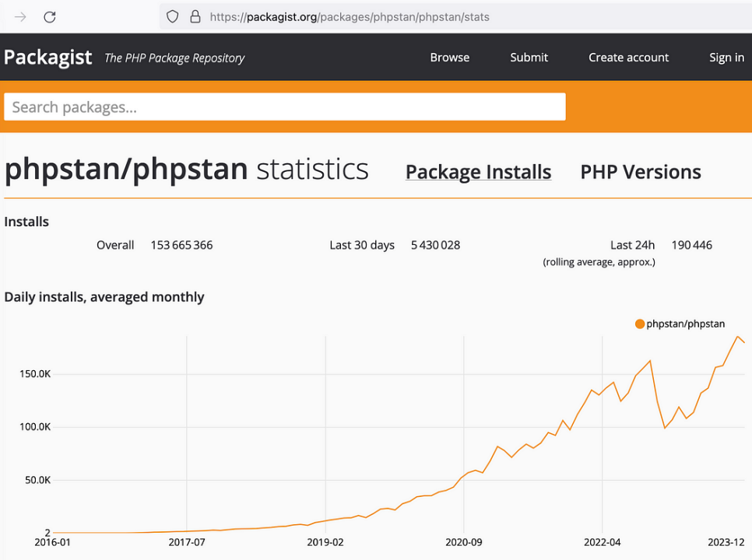View site security via padlock icon

coord(195,17)
